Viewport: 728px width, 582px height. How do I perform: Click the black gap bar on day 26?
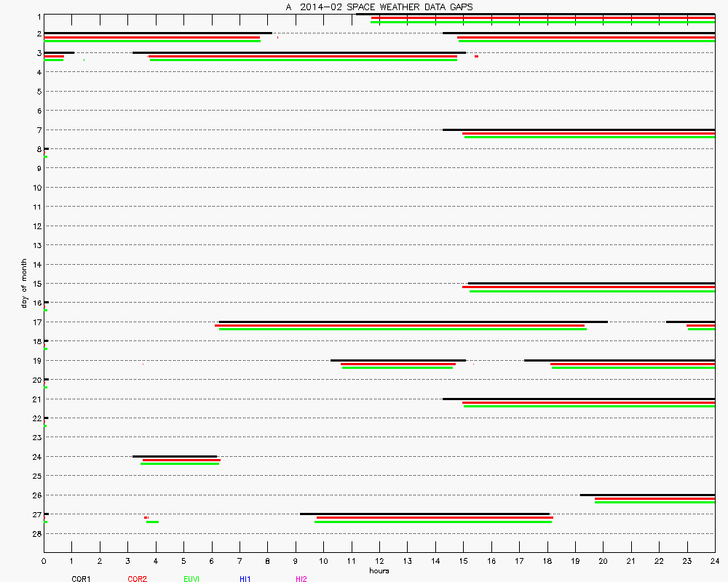(x=647, y=495)
